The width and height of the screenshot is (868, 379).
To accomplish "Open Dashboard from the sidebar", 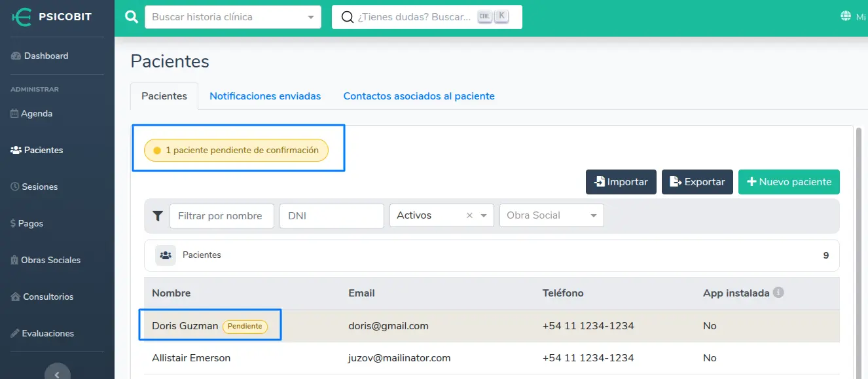I will (46, 56).
